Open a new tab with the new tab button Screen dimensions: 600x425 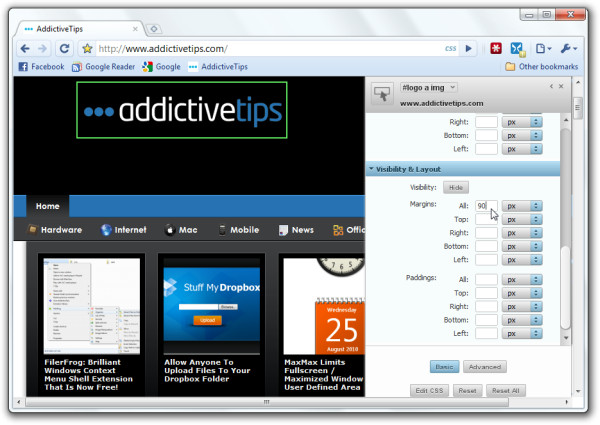(x=154, y=29)
